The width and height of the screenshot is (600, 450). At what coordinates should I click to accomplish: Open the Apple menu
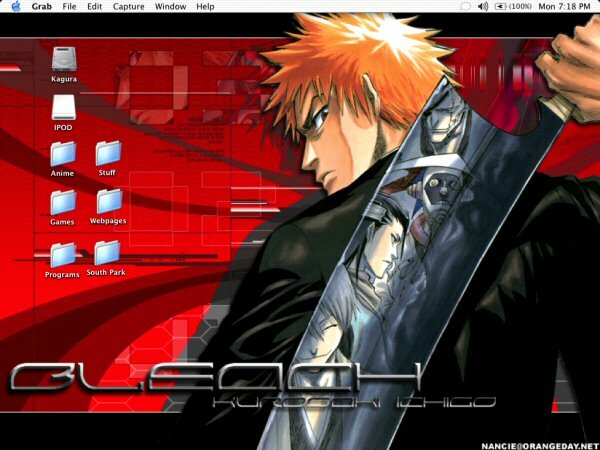[x=16, y=6]
